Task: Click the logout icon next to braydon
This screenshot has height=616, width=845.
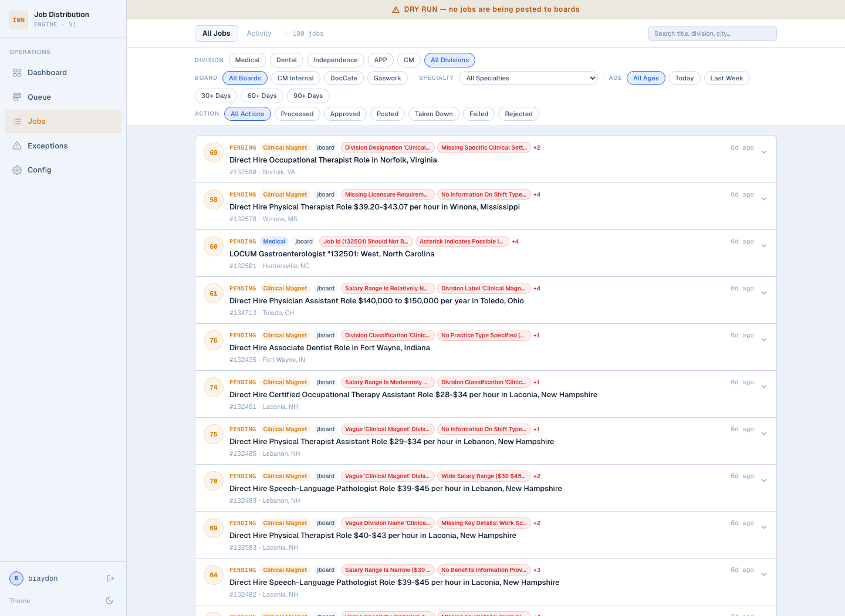Action: 110,578
